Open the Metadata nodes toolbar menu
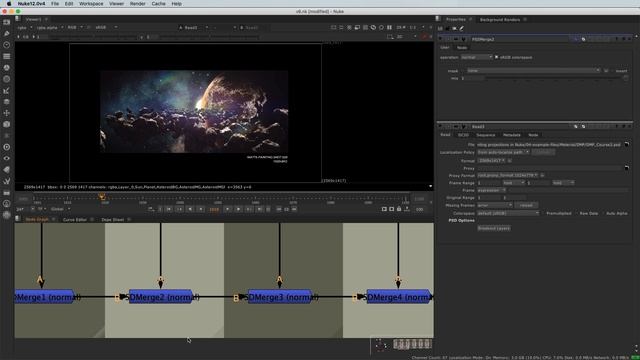The width and height of the screenshot is (640, 360). [7, 169]
